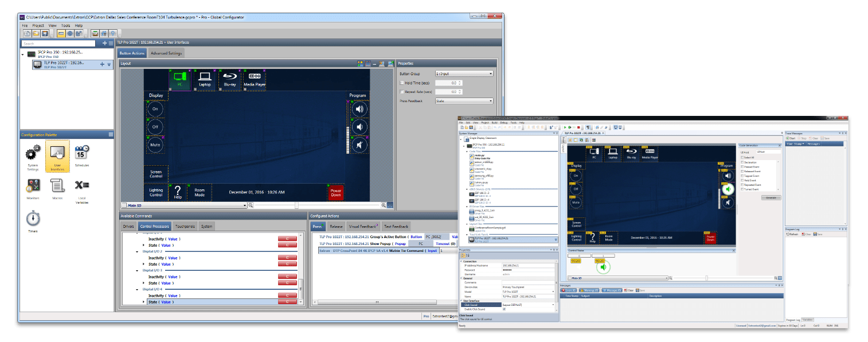Click Display On button in Global Configurator layout
Viewport: 868px width, 342px height.
[155, 109]
